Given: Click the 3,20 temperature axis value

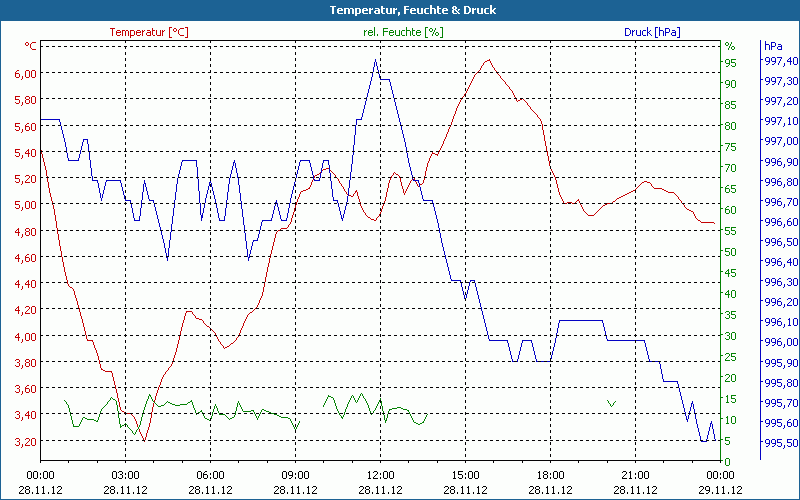Looking at the screenshot, I should pos(24,441).
